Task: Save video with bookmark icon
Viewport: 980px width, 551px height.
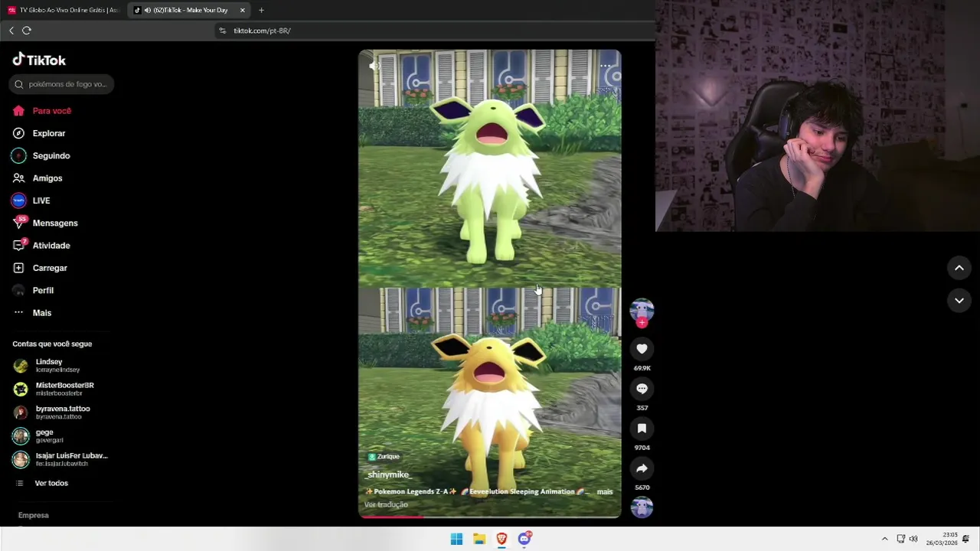Action: tap(642, 429)
